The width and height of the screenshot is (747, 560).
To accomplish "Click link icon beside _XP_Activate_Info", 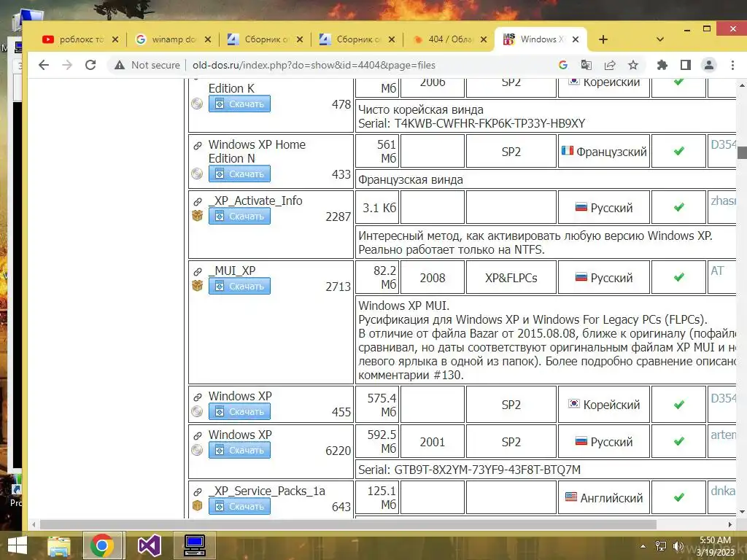I will 197,202.
